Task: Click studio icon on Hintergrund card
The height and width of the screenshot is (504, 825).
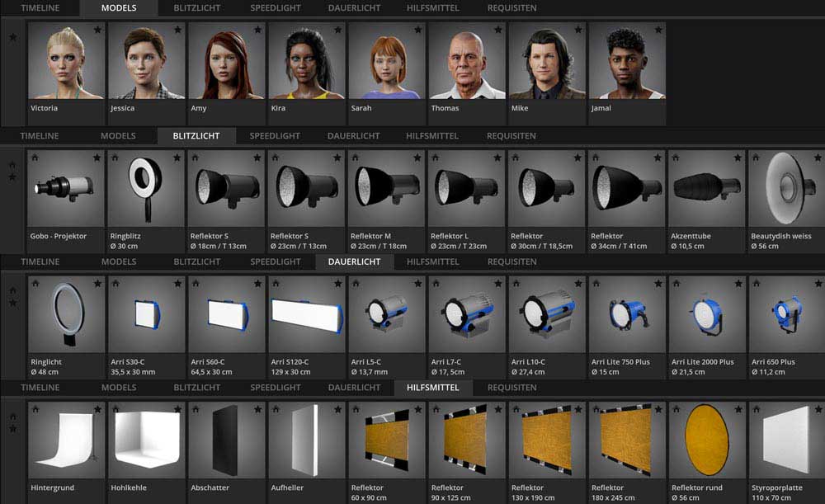Action: coord(35,409)
